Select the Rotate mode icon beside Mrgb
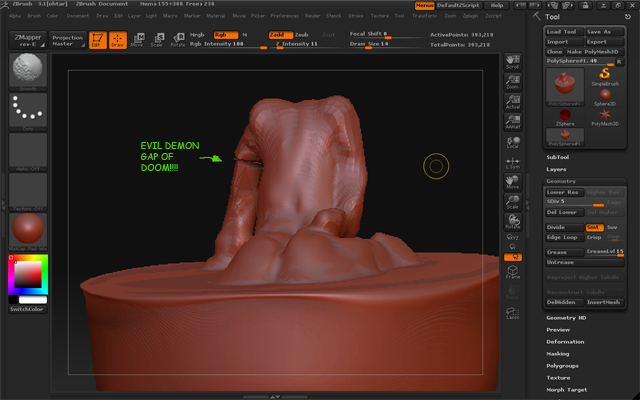Screen dimensions: 640x400 pyautogui.click(x=178, y=40)
